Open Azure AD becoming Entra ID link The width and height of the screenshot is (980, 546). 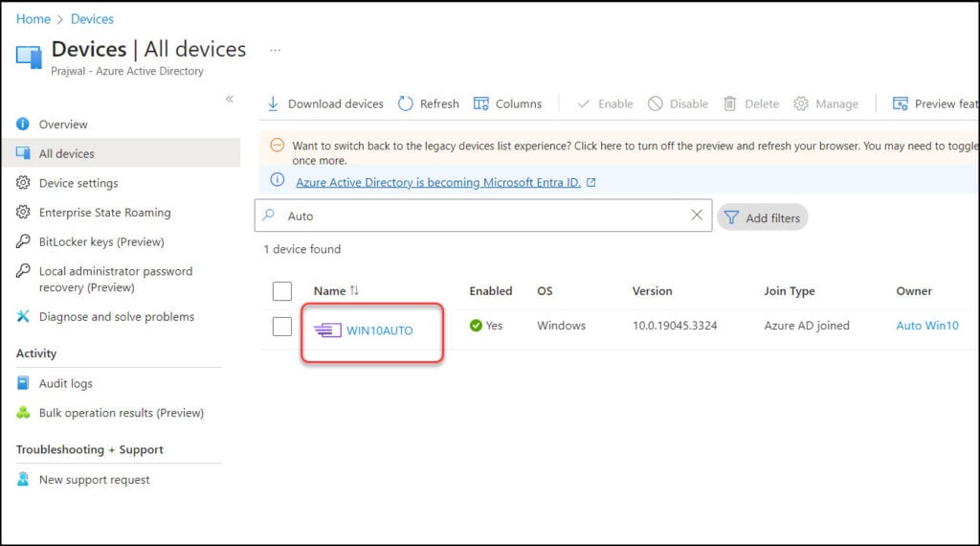tap(438, 182)
